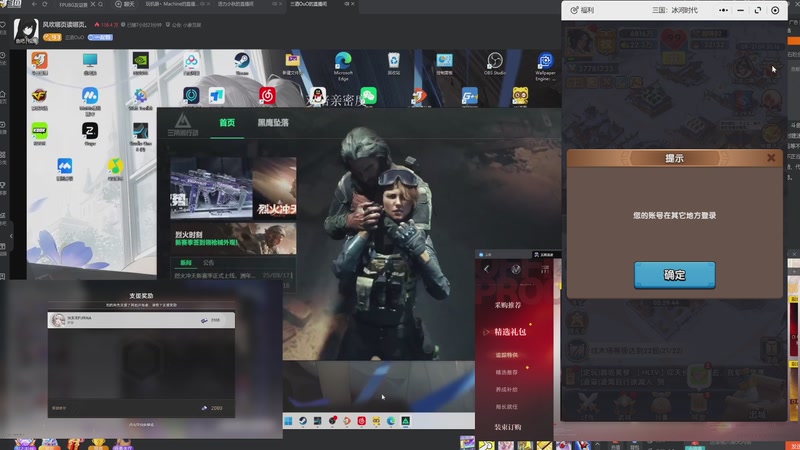Open the yellow bear desktop icon
Screen dimensions: 800x450
[x=520, y=96]
